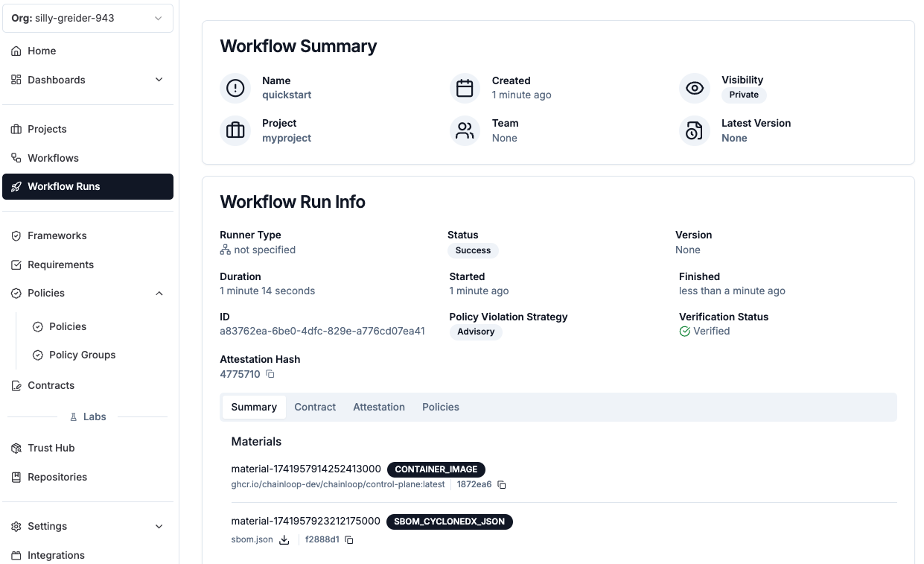Click the Verified check icon
Viewport: 924px width, 564px height.
tap(684, 331)
